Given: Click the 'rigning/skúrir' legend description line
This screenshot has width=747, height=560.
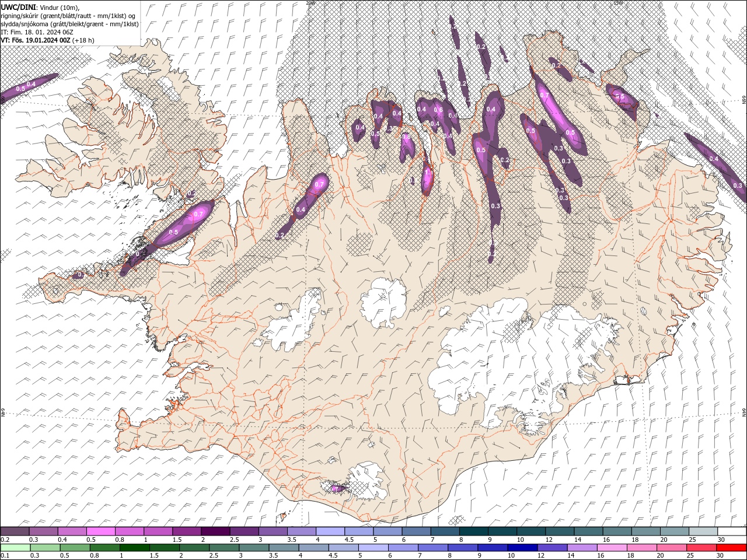Looking at the screenshot, I should click(68, 16).
